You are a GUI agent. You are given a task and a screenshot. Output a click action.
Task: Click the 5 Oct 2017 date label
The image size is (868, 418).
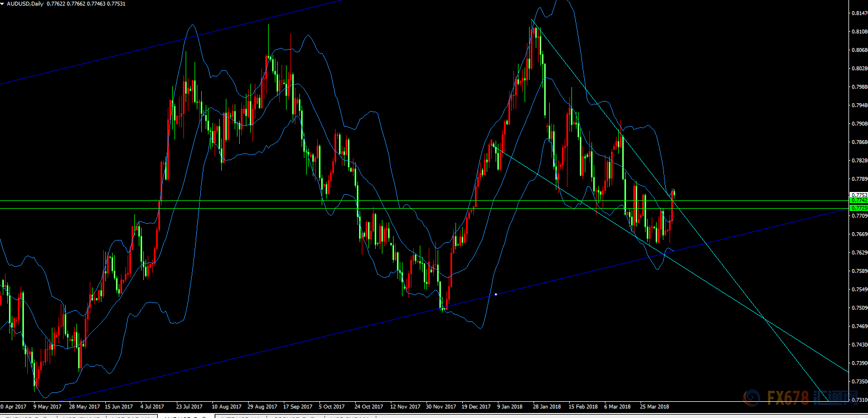click(332, 407)
